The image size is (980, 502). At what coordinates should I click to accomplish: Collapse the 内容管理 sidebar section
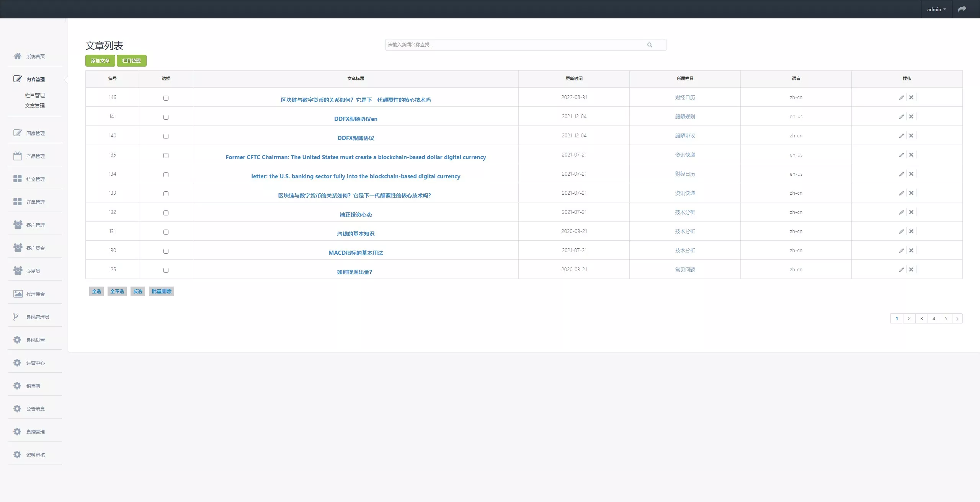click(x=35, y=79)
